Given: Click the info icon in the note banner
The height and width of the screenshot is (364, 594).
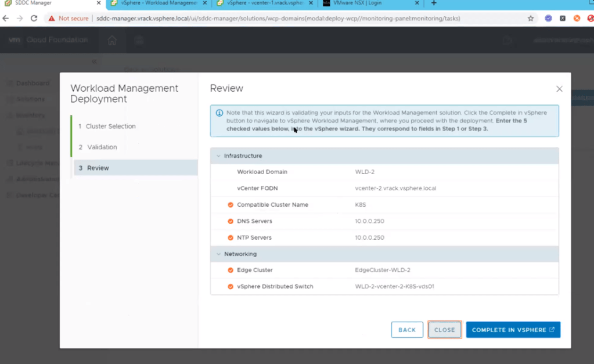Looking at the screenshot, I should pos(219,113).
